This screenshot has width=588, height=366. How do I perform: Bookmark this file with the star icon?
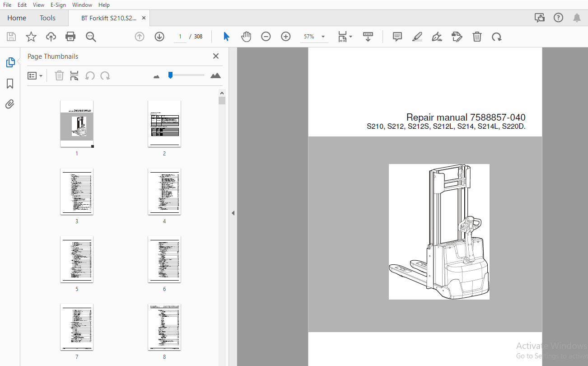coord(31,37)
